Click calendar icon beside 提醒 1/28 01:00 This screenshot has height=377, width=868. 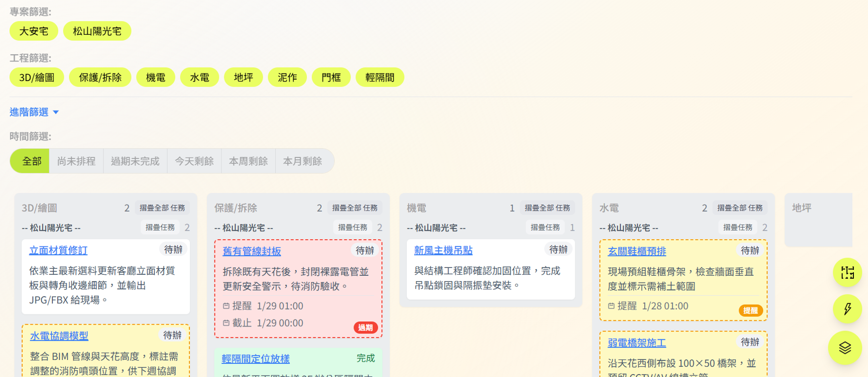(x=611, y=306)
